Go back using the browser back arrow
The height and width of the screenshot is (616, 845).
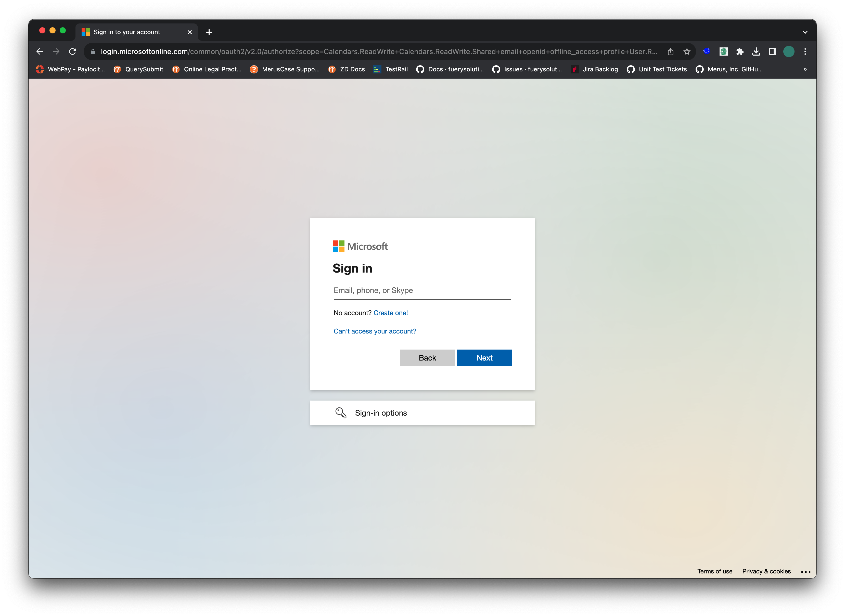[40, 52]
